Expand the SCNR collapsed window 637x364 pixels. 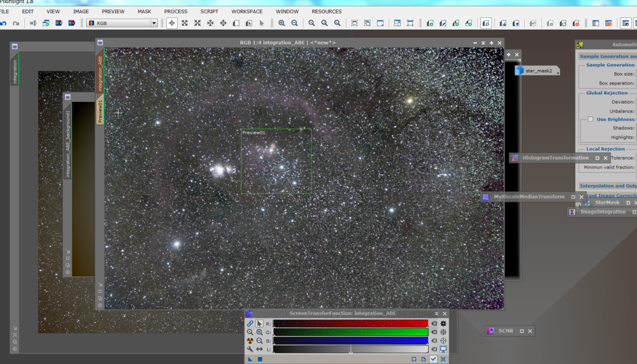click(522, 331)
